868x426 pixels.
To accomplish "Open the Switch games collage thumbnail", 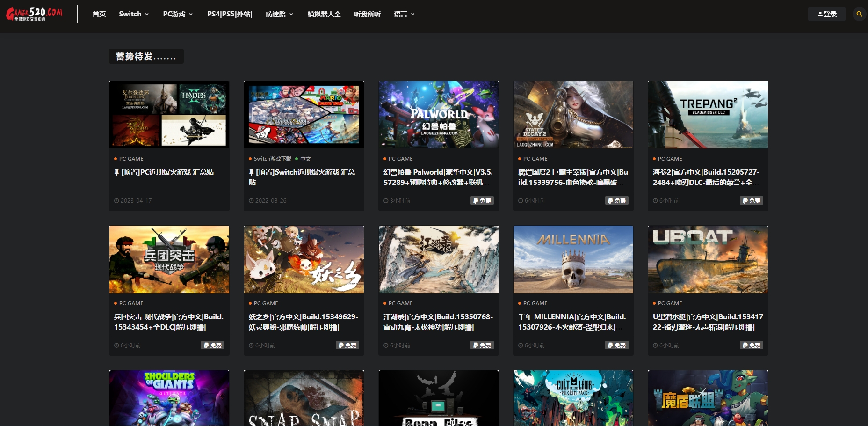I will [304, 115].
